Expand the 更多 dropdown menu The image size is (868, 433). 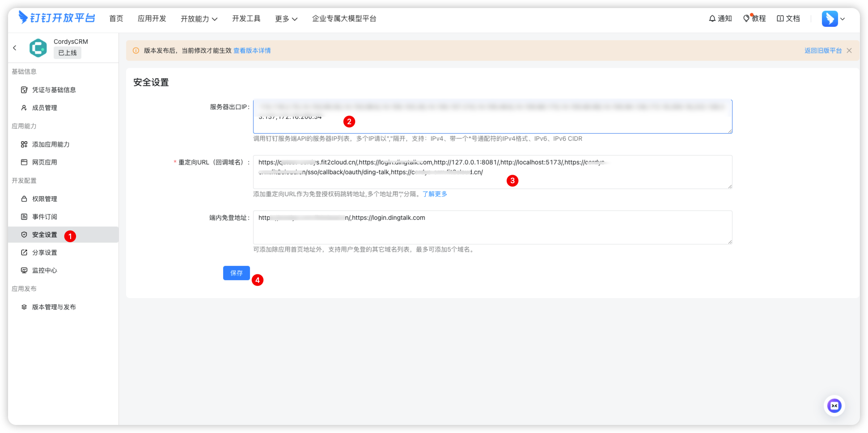[x=286, y=19]
